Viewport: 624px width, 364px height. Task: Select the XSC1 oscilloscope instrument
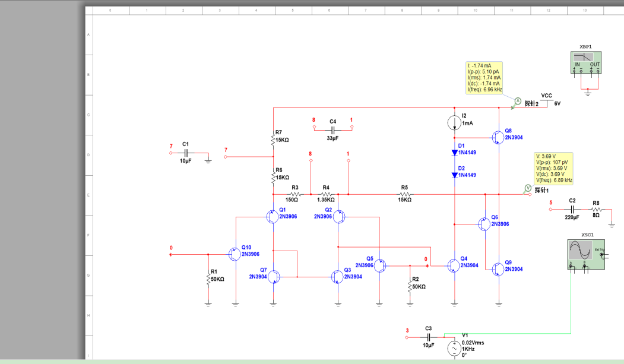(x=586, y=254)
